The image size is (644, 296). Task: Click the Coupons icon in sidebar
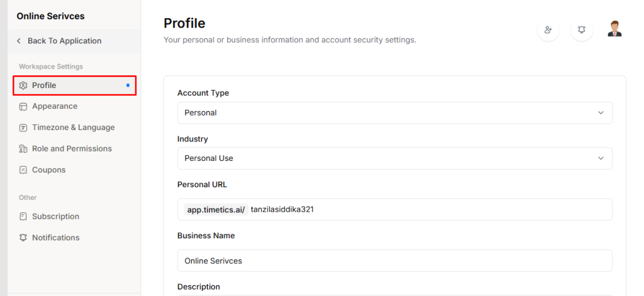click(23, 170)
